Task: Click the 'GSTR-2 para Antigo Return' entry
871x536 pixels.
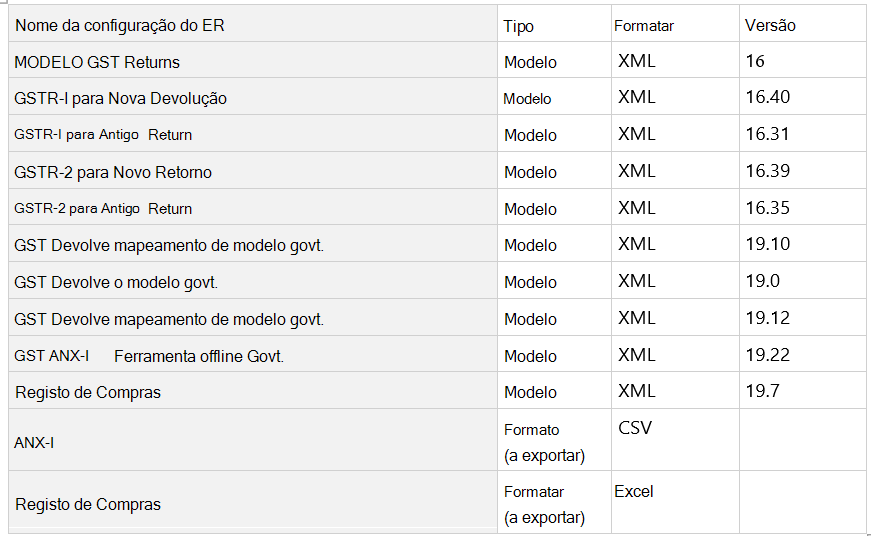Action: tap(103, 208)
